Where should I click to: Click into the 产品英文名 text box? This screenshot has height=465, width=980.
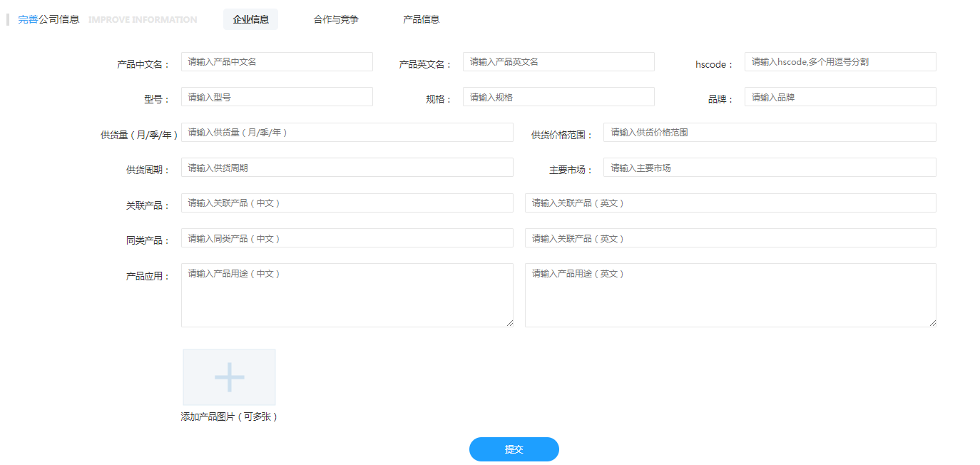click(558, 62)
